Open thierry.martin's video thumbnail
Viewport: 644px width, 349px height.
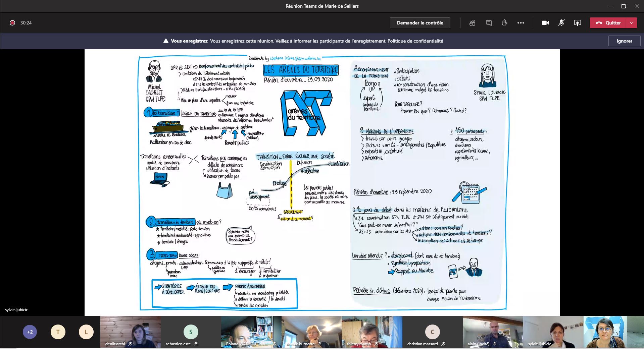(372, 331)
